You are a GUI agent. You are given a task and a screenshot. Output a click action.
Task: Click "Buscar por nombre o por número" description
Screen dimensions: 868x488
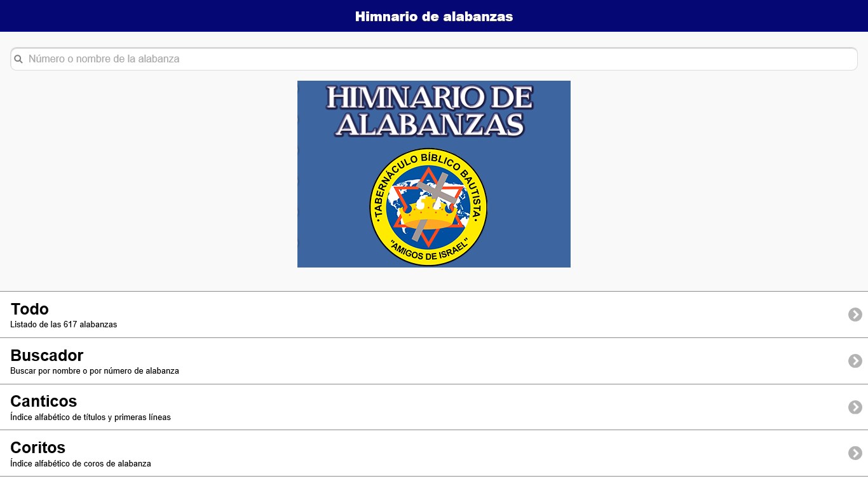click(x=95, y=371)
